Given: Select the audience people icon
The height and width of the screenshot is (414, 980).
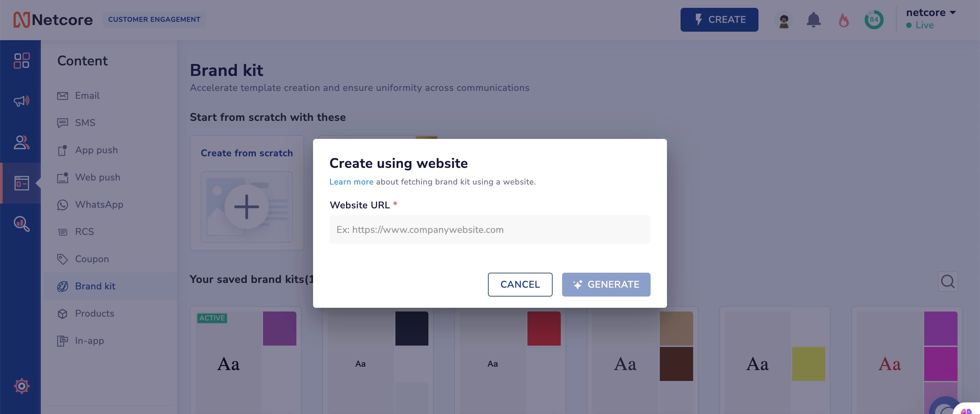Looking at the screenshot, I should pos(21,142).
